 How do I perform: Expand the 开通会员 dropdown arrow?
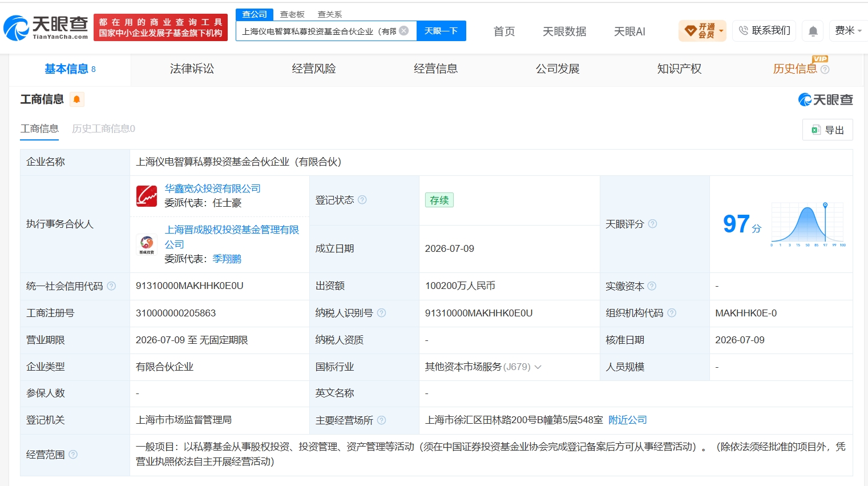(721, 31)
